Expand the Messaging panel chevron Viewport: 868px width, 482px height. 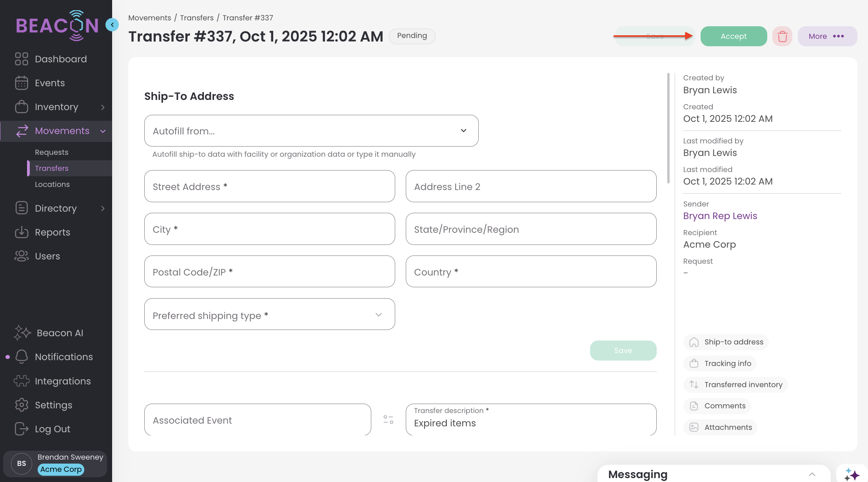(812, 474)
